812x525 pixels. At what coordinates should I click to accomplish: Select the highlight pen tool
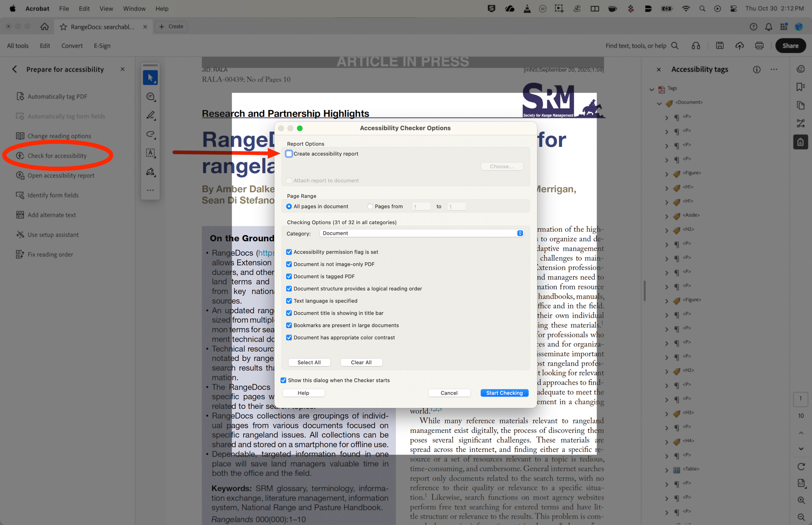click(x=150, y=115)
